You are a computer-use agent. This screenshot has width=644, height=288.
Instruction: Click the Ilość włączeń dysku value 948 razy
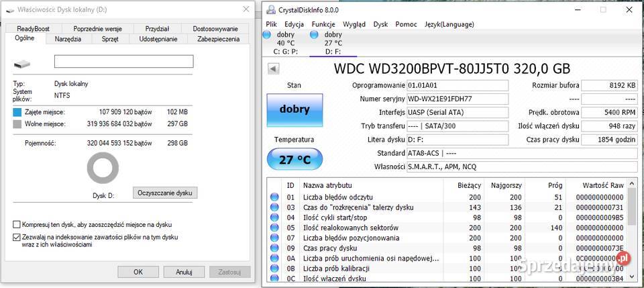coord(610,126)
